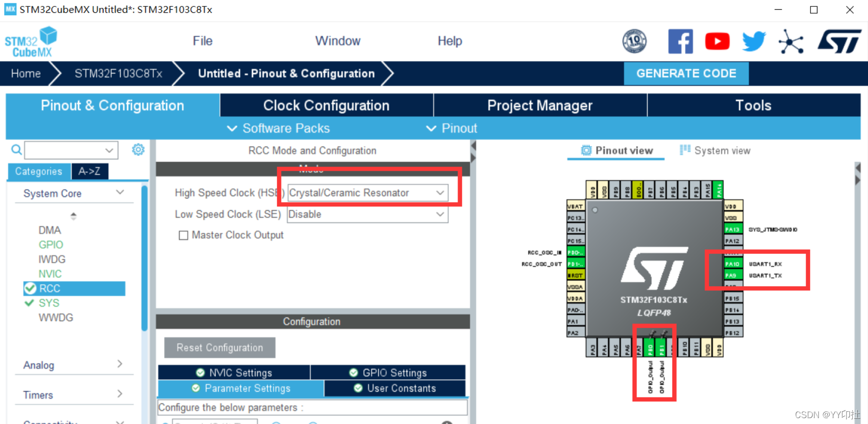Select the PA14 pin on the chip
Viewport: 868px width, 424px height.
pos(718,190)
